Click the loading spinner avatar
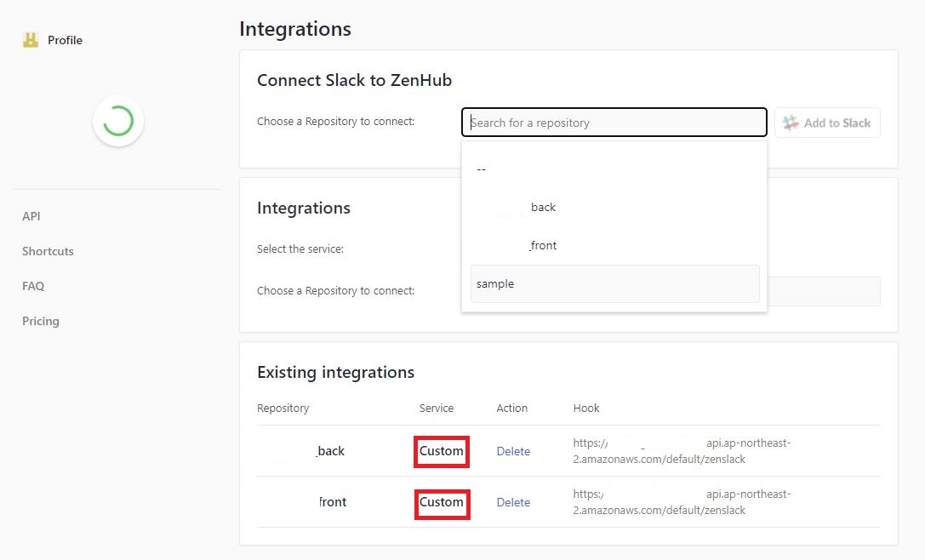 (118, 121)
